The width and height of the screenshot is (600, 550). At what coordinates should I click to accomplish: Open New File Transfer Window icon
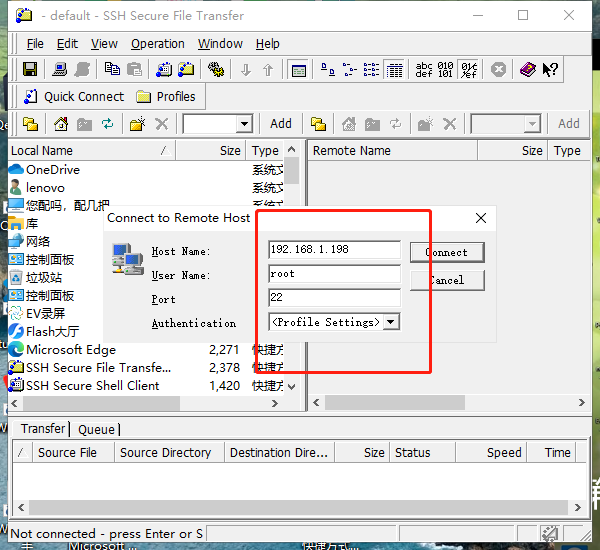click(x=186, y=70)
